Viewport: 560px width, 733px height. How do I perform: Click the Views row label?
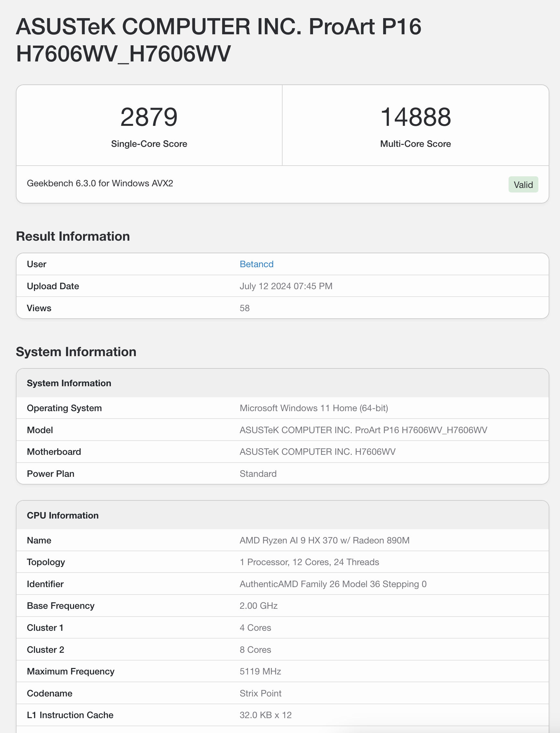[x=39, y=308]
